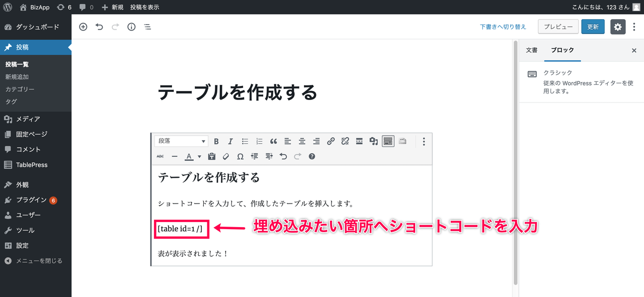Screen dimensions: 644x297
Task: Apply the current text color
Action: coord(189,156)
